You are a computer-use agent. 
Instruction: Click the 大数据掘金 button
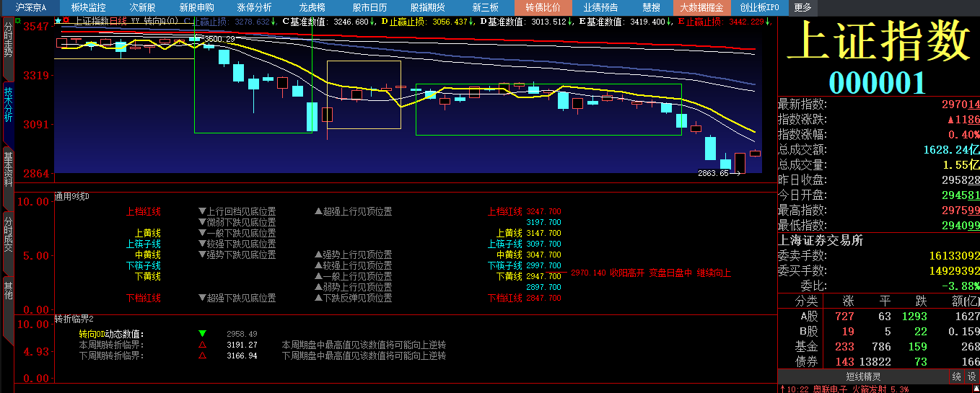tap(701, 7)
